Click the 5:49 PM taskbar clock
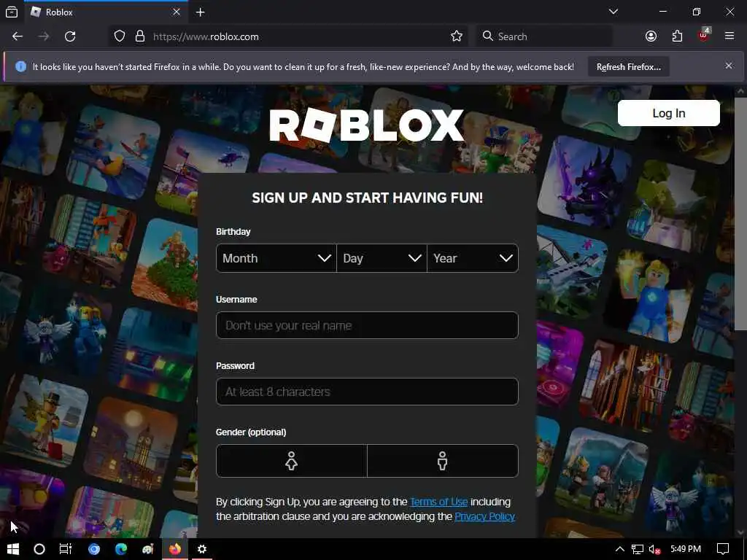Screen dimensions: 747x560 686,549
